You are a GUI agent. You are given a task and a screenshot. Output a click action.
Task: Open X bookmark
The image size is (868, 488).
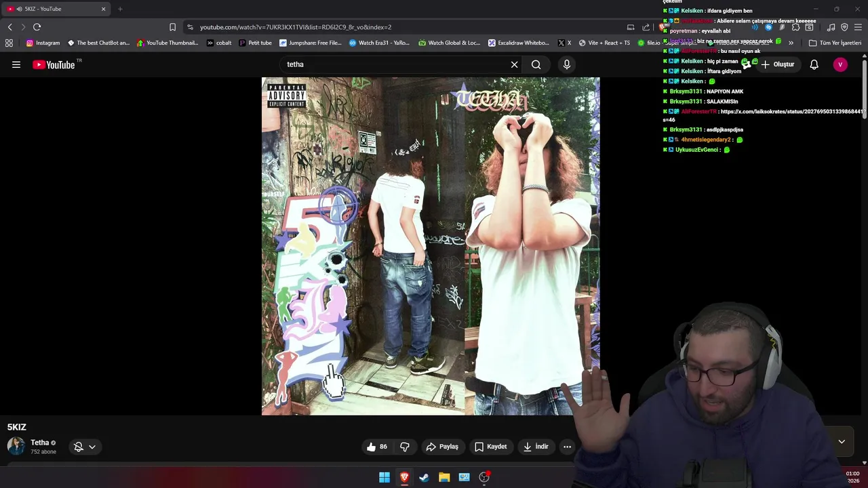coord(564,43)
